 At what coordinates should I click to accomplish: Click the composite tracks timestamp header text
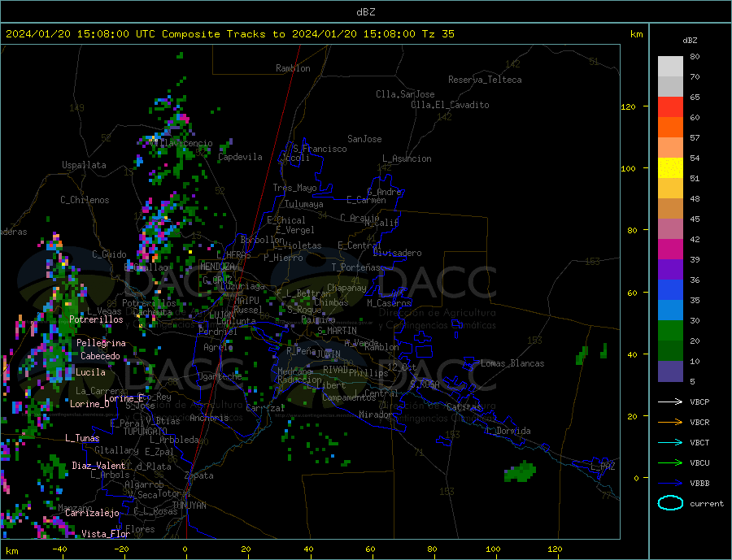pyautogui.click(x=229, y=34)
